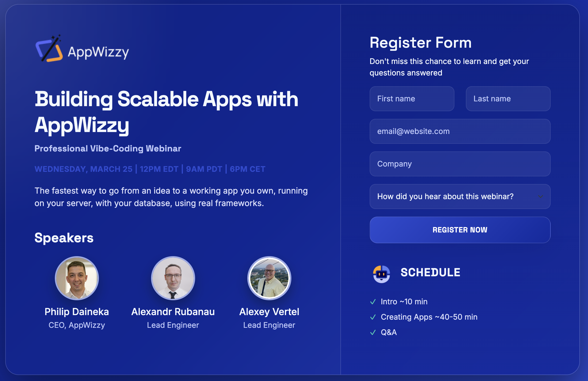Click the Alexandr Rubanau speaker name

pyautogui.click(x=173, y=312)
